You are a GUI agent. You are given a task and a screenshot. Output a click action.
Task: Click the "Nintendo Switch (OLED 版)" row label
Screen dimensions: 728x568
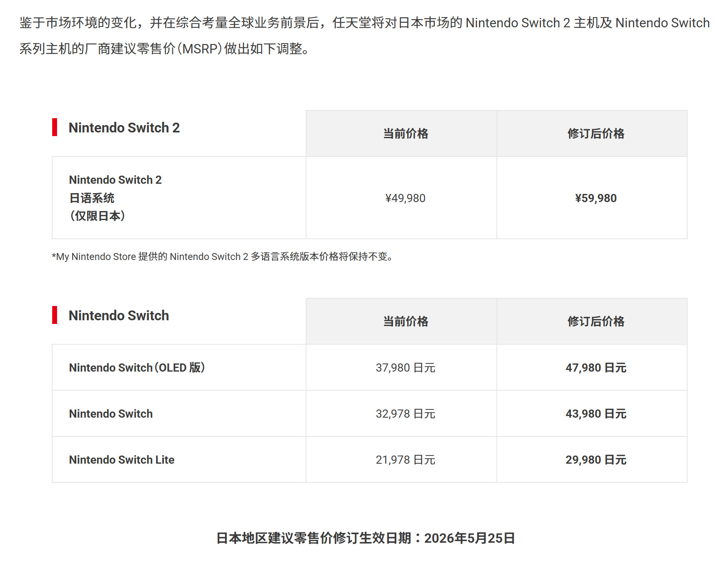point(137,368)
